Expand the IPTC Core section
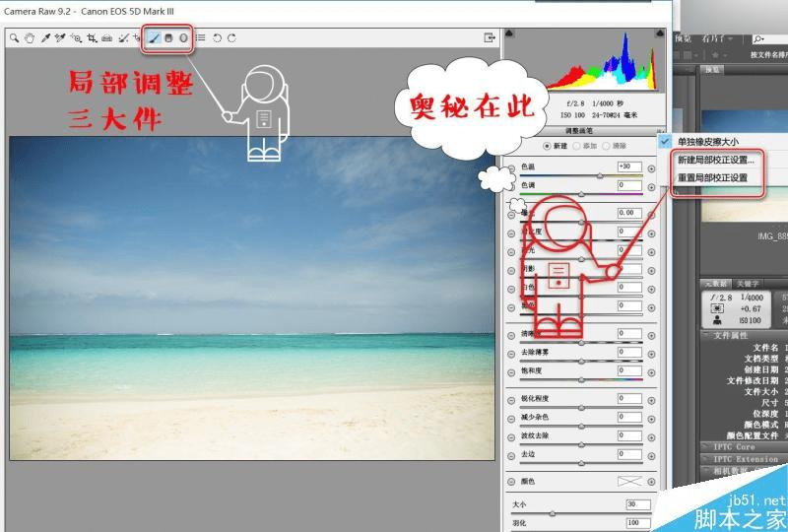Screen dimensions: 788x532 coord(744,446)
